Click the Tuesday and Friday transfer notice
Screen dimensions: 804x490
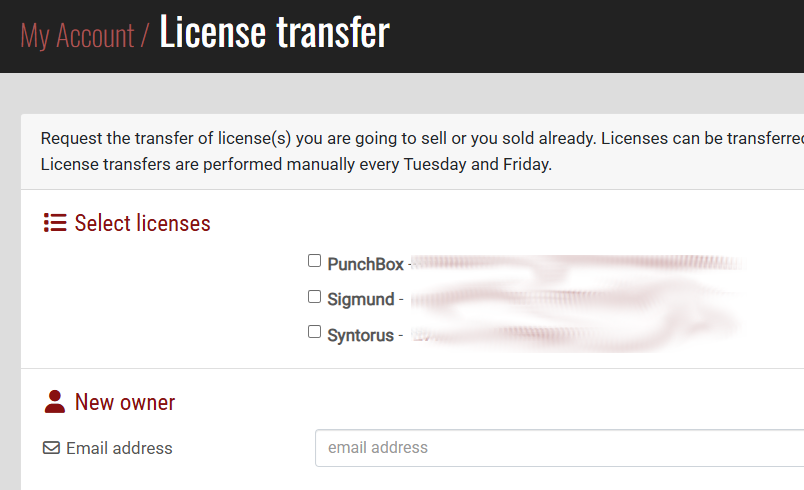[x=296, y=165]
